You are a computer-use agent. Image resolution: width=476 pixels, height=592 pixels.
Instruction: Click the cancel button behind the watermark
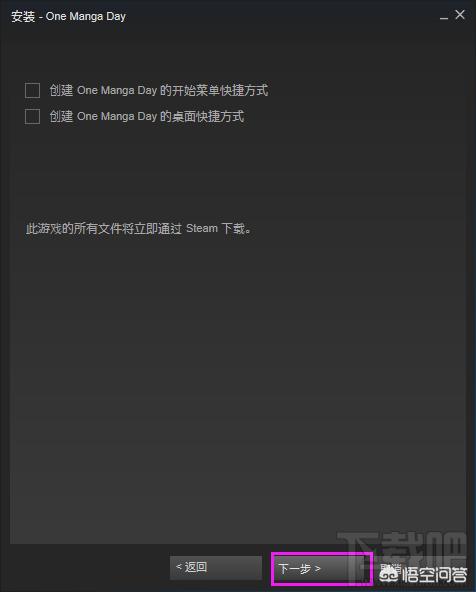point(390,567)
